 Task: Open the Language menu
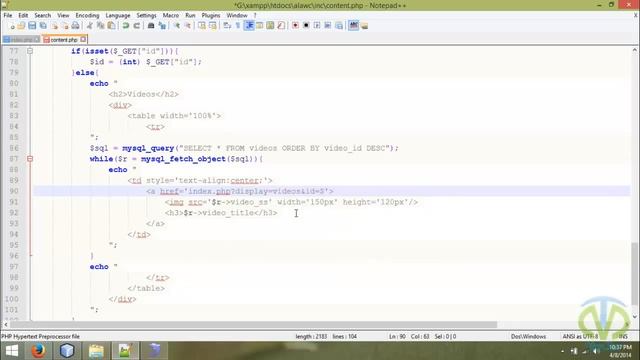118,16
